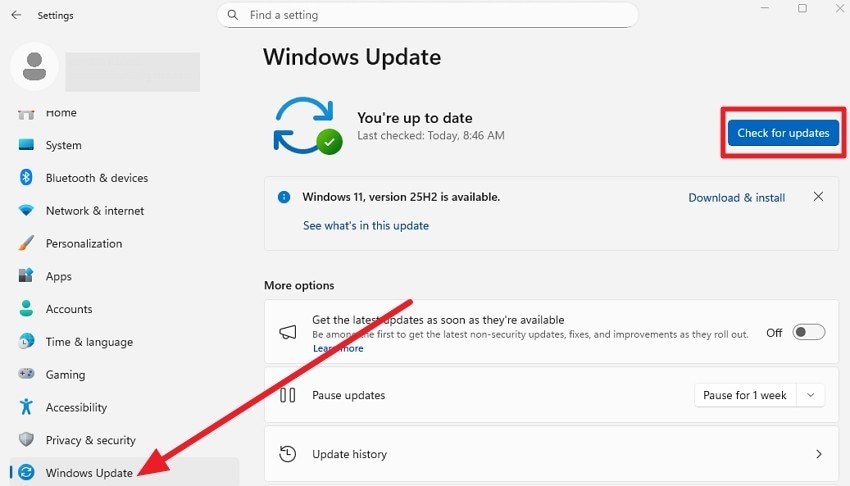
Task: Click the blue info icon for 25H2 notice
Action: 284,197
